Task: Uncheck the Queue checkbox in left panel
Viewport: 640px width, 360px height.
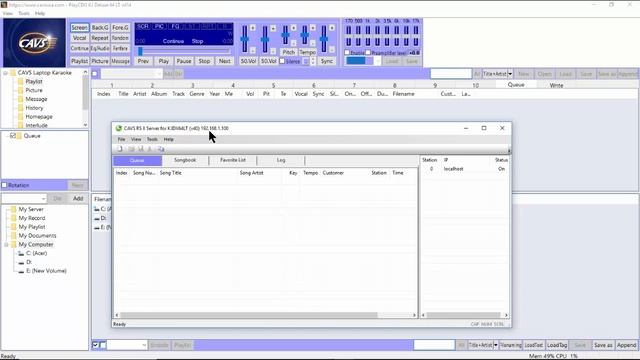Action: pyautogui.click(x=13, y=136)
